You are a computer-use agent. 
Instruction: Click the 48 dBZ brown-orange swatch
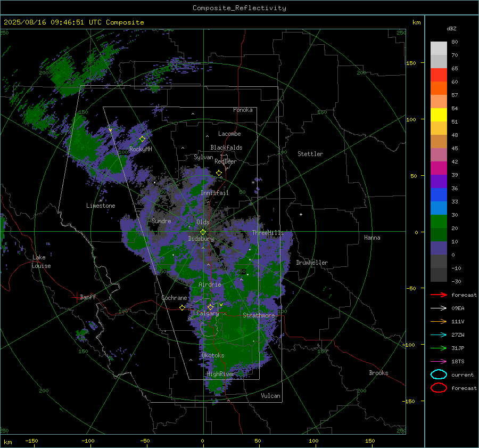(439, 141)
